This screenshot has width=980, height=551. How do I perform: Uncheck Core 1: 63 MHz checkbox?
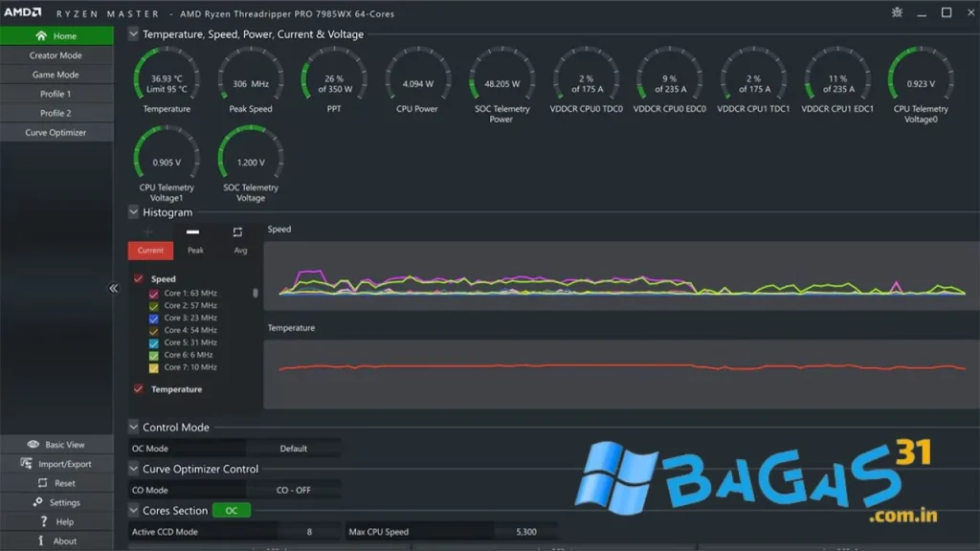[154, 293]
